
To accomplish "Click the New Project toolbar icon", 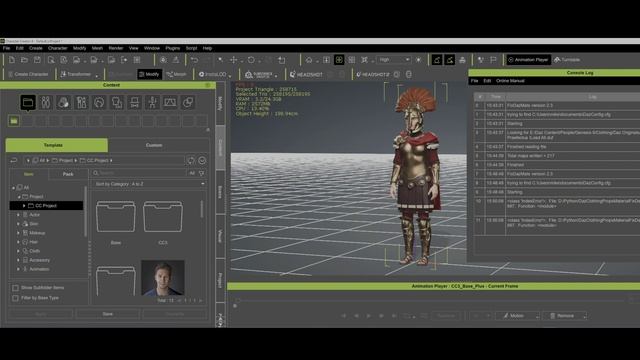I will pos(11,60).
